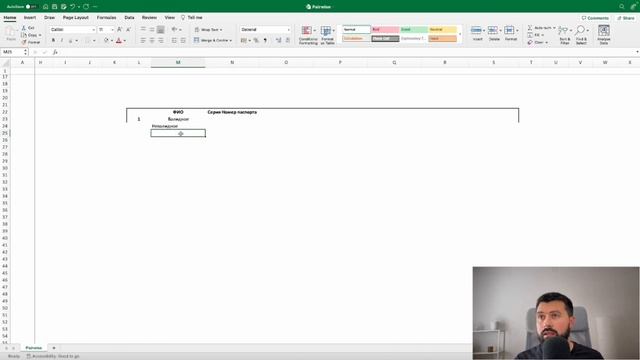Click the Save icon in title bar
This screenshot has height=360, width=640.
54,7
